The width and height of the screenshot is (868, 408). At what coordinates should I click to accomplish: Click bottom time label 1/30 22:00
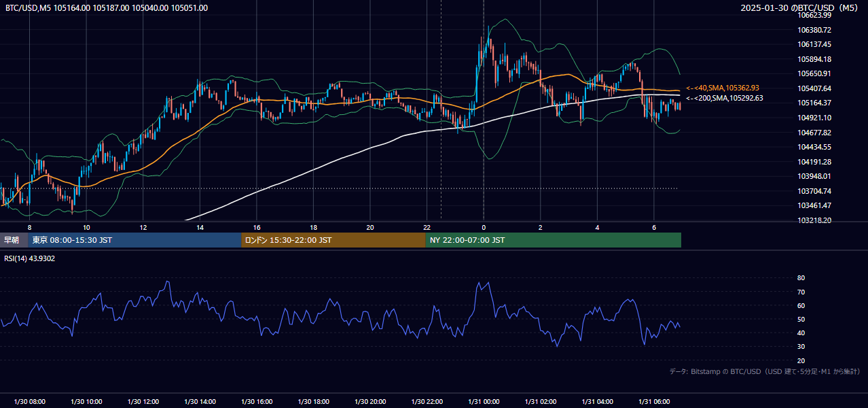[427, 402]
